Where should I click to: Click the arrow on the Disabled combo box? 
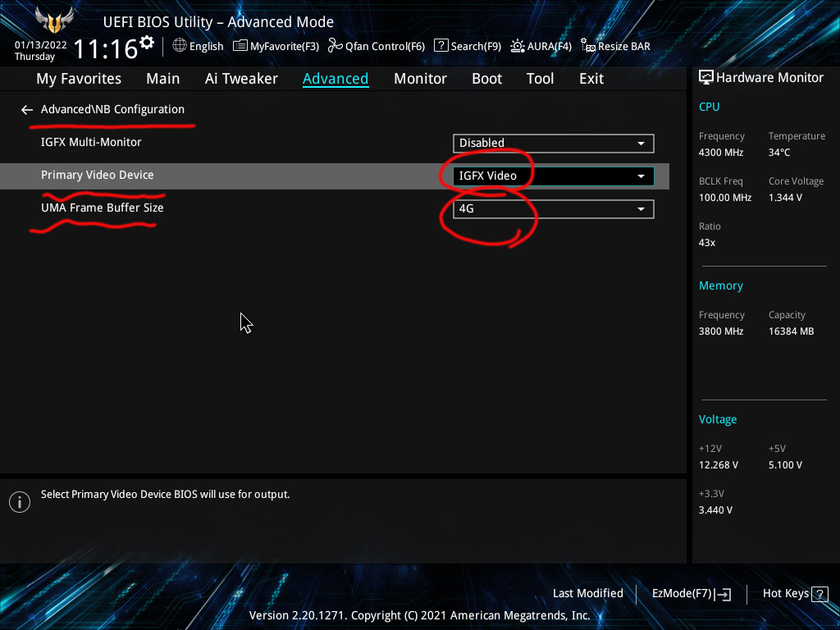(x=641, y=144)
